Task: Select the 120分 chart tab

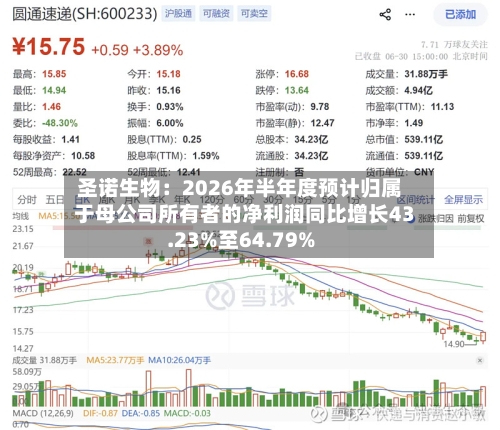Action: tap(212, 200)
